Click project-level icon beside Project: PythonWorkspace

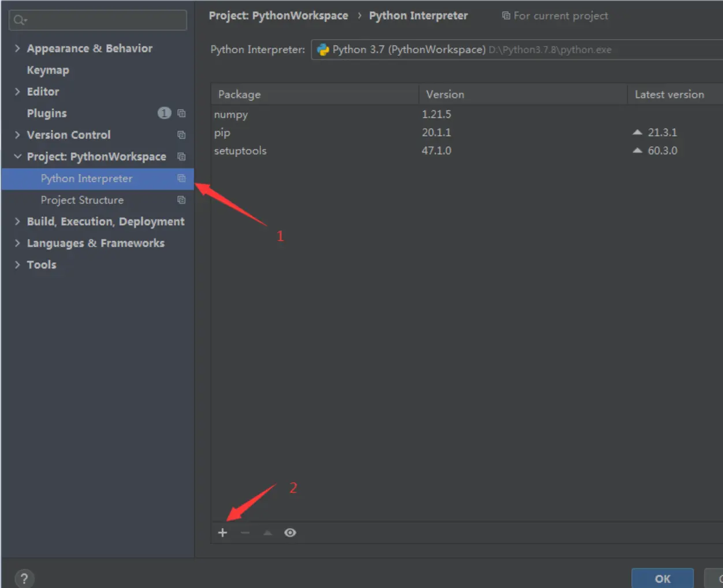click(181, 156)
